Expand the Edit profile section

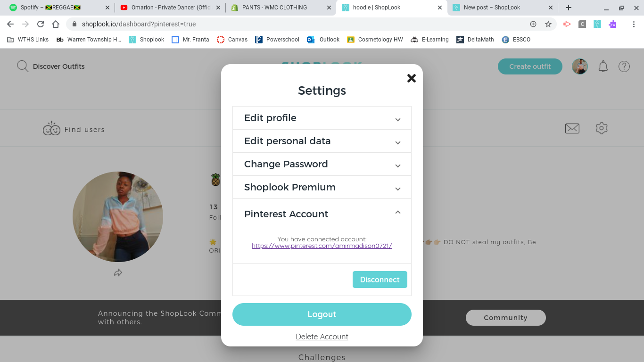pyautogui.click(x=322, y=118)
